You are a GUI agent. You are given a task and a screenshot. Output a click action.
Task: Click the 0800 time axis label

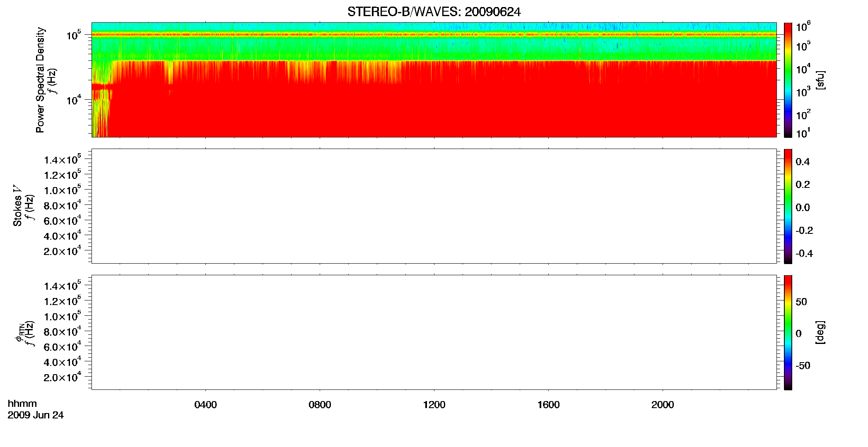[x=320, y=405]
